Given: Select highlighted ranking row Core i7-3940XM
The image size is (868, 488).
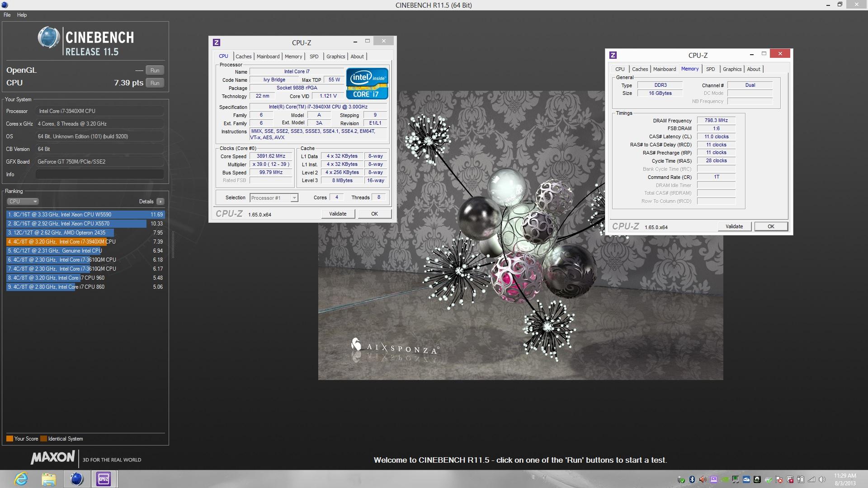Looking at the screenshot, I should [85, 242].
